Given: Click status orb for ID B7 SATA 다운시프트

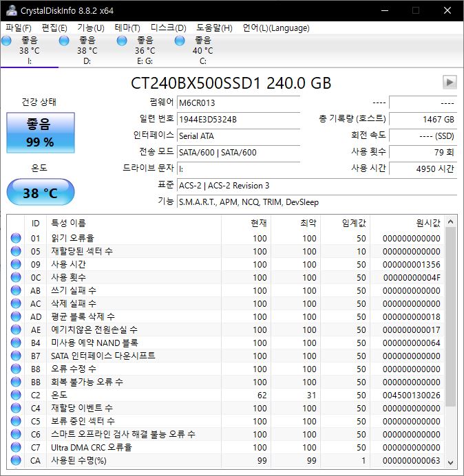Looking at the screenshot, I should click(x=16, y=356).
